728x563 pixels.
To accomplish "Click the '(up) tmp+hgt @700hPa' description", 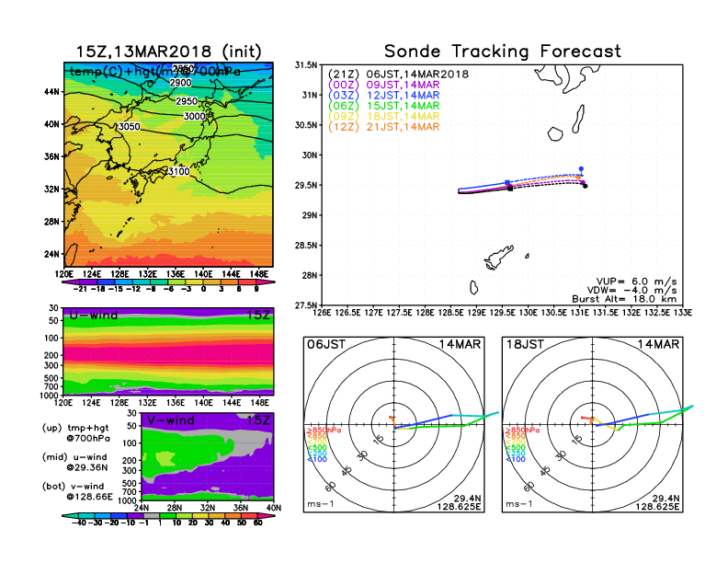I will click(75, 433).
